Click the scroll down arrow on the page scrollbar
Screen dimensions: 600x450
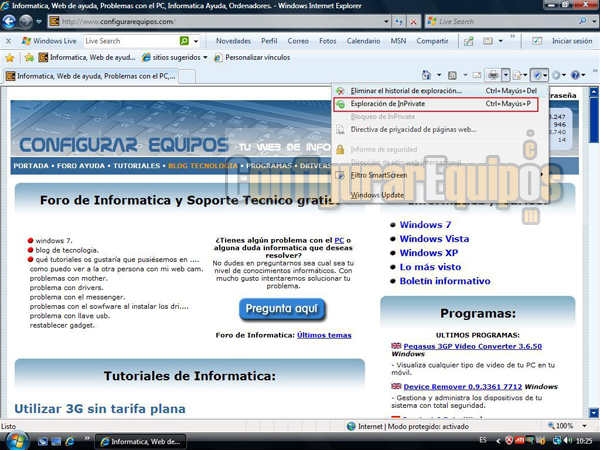594,413
